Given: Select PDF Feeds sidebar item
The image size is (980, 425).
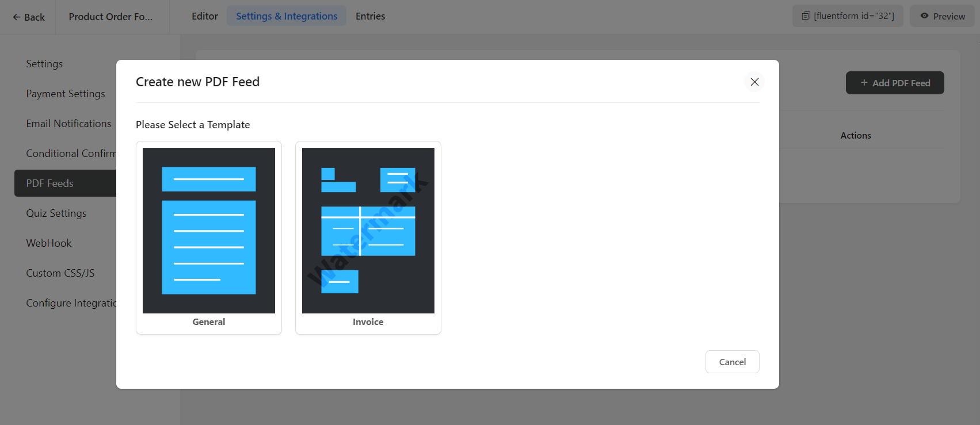Looking at the screenshot, I should 50,183.
